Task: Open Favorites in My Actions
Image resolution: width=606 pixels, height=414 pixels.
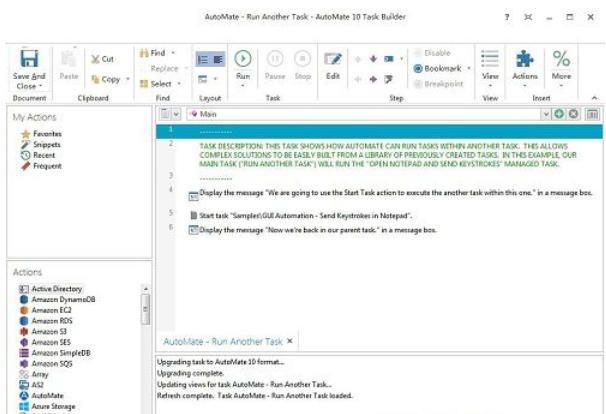Action: coord(46,133)
